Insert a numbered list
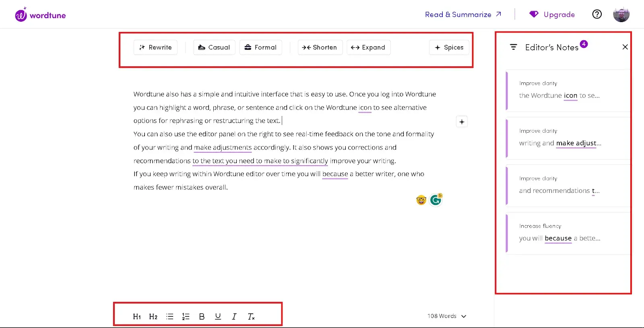Viewport: 644px width, 328px height. point(186,316)
